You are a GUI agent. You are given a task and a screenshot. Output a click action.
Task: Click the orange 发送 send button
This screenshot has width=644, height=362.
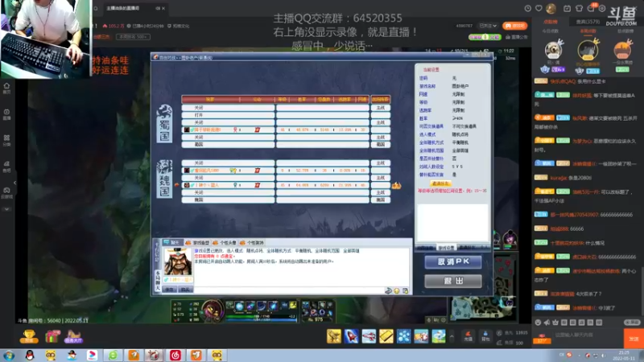tap(634, 339)
